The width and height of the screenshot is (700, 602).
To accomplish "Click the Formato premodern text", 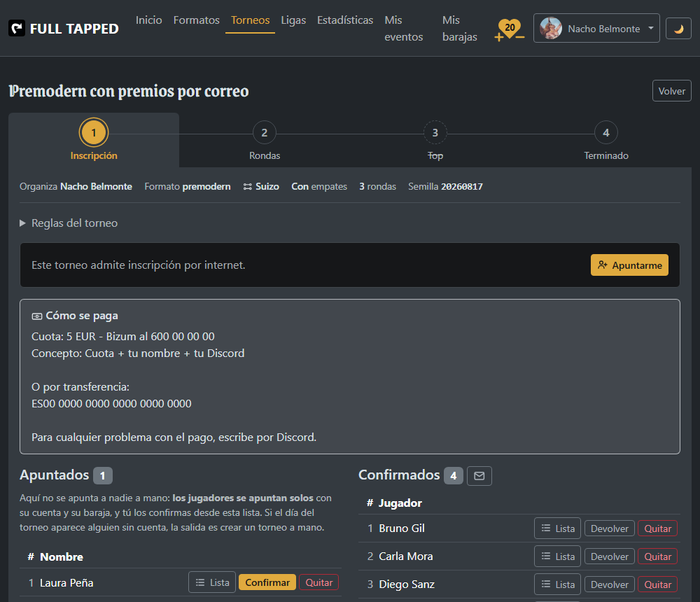I will click(188, 187).
